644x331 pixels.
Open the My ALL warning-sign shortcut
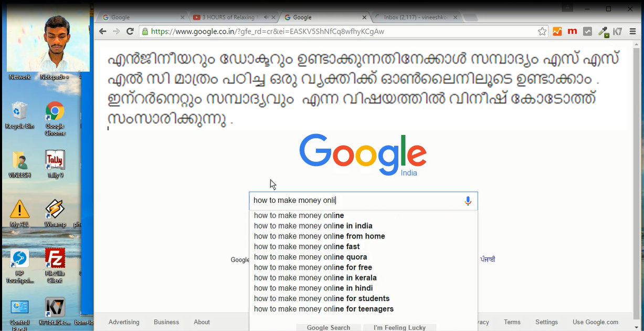19,213
